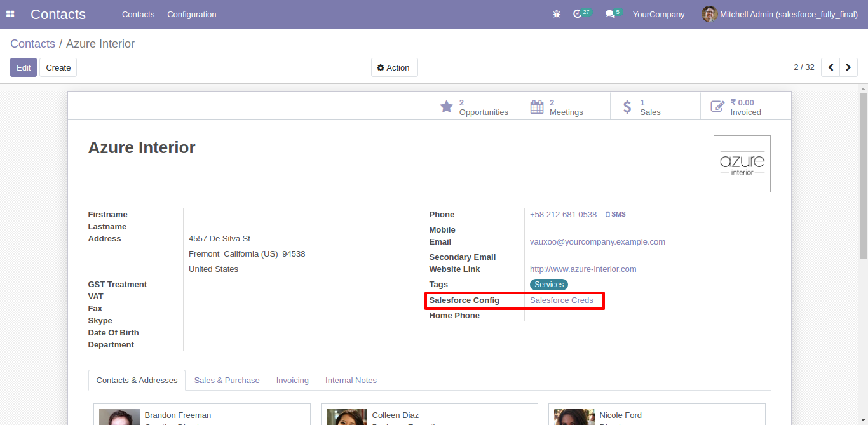Open the activities clock icon with 27 badge

coord(581,13)
